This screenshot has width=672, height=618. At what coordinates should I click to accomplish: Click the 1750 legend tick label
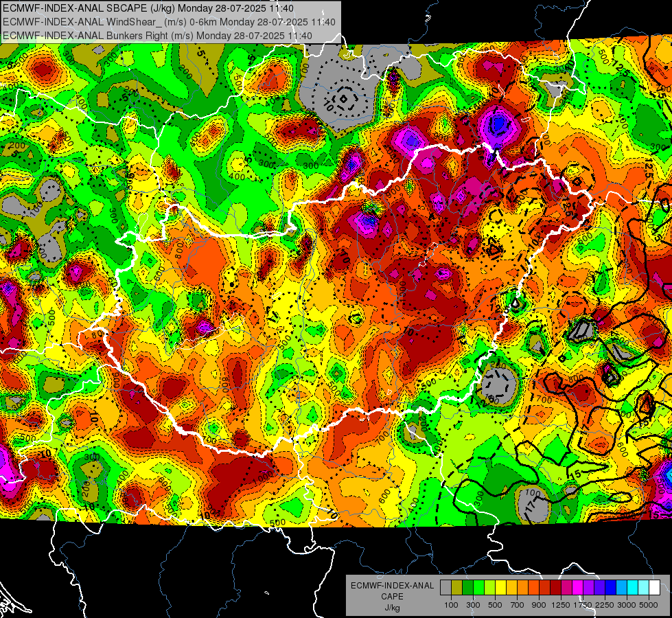point(583,605)
